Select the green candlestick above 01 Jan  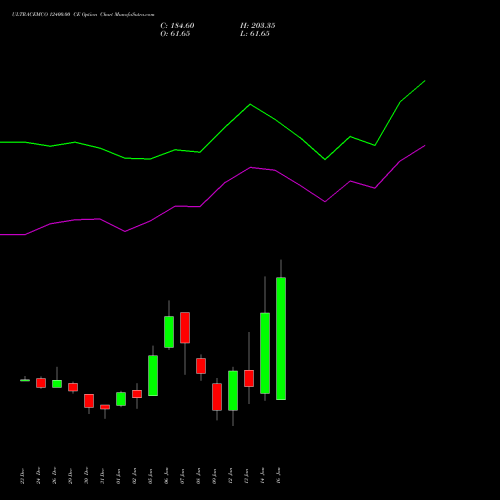[x=121, y=399]
